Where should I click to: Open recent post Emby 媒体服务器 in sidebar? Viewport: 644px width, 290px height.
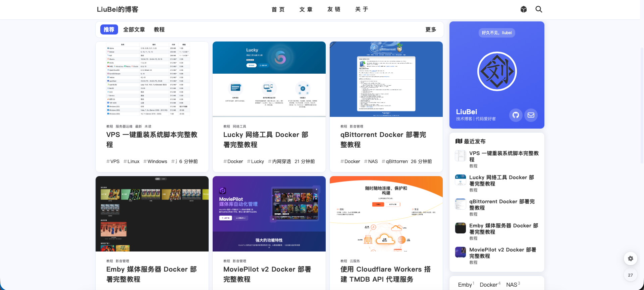pos(504,229)
